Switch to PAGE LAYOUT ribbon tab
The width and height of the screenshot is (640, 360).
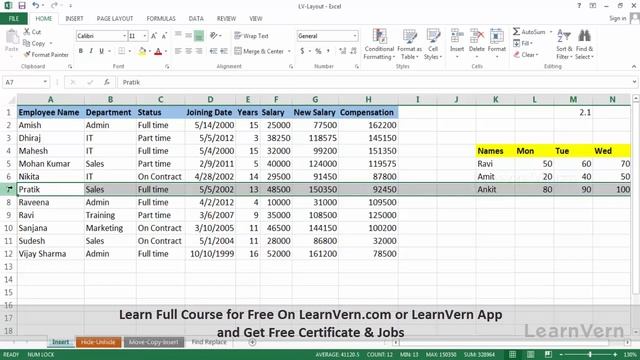click(115, 18)
